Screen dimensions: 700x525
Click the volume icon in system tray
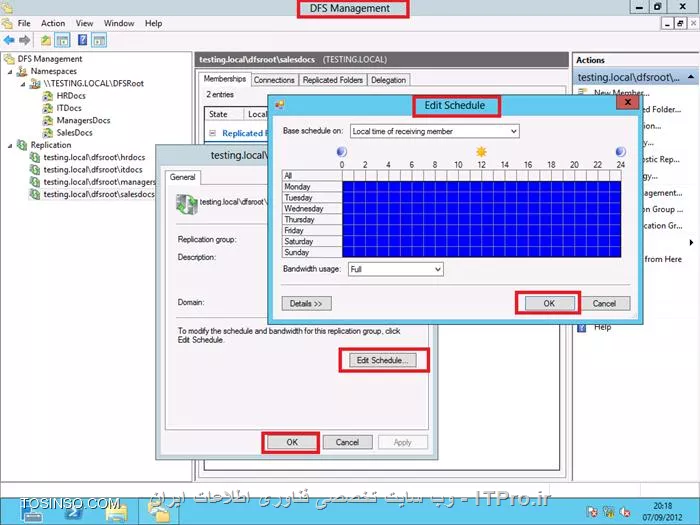625,512
